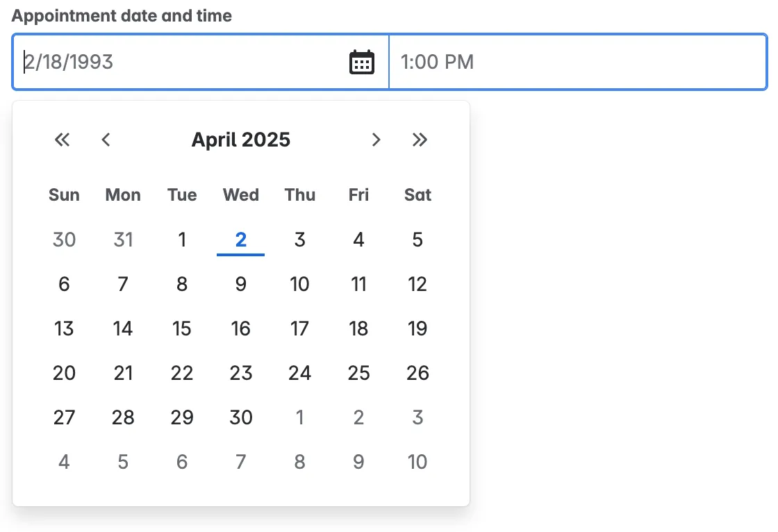Choose Monday April 7
Screen dimensions: 778x532
point(123,284)
